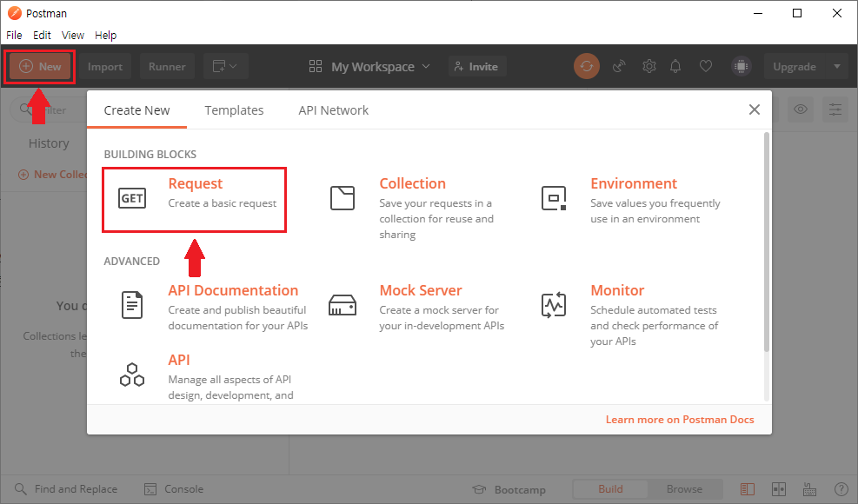858x504 pixels.
Task: View notifications bell icon
Action: [675, 66]
